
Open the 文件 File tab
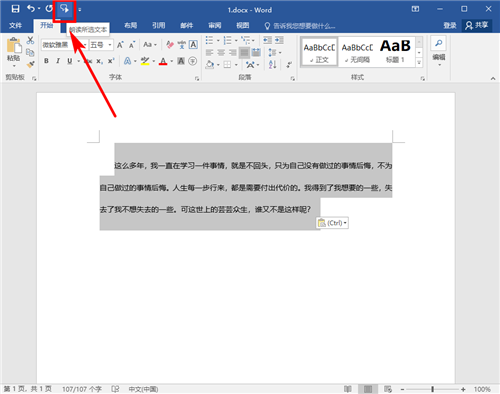15,26
